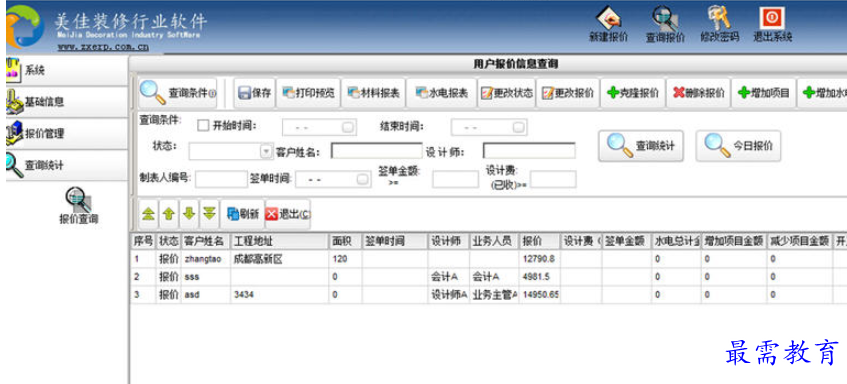Click the 刷新 refresh button
847x384 pixels.
pyautogui.click(x=242, y=214)
